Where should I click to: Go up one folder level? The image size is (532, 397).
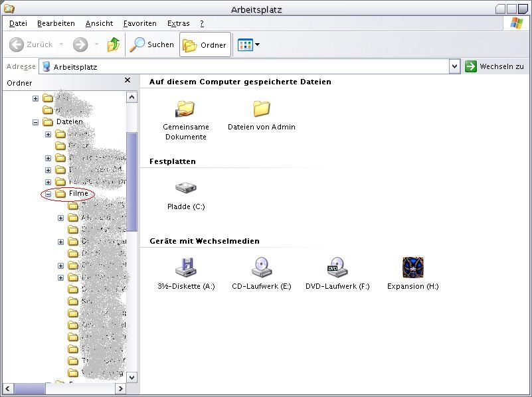(x=114, y=44)
